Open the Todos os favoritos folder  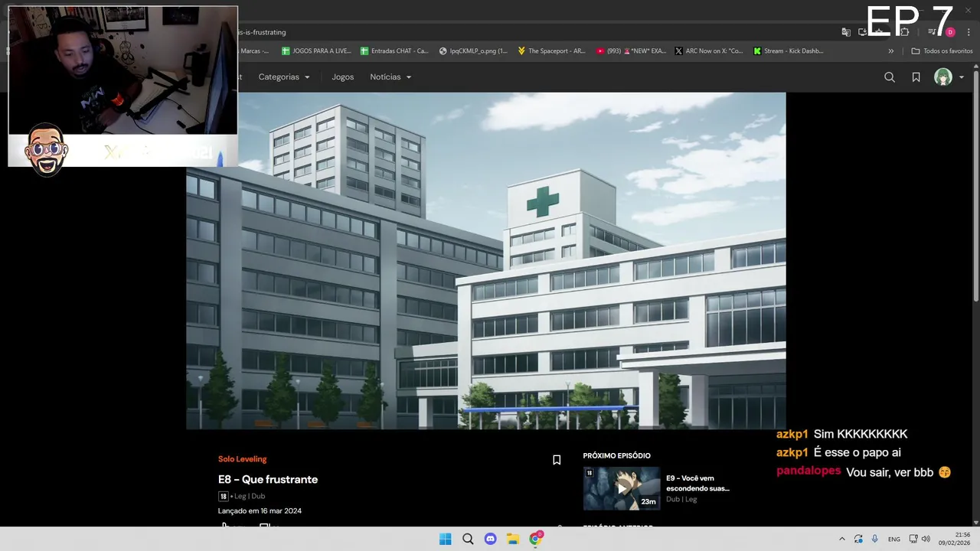pos(942,51)
